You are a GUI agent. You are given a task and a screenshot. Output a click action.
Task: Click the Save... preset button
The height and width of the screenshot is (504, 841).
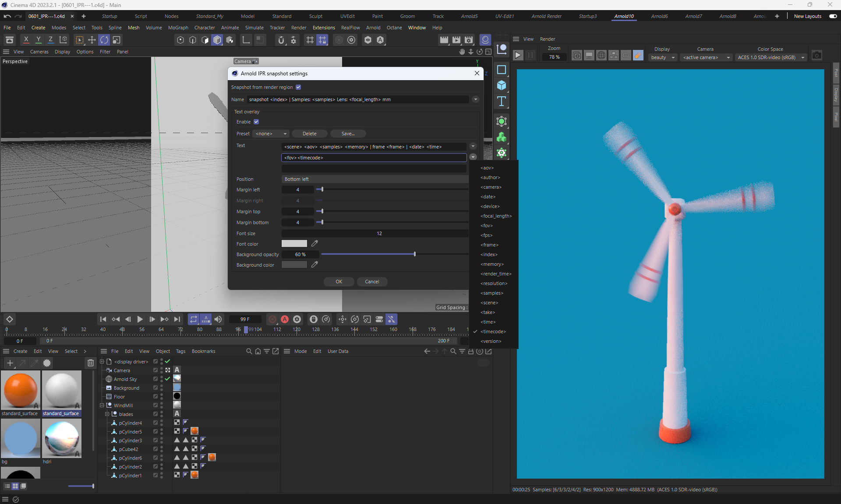(x=348, y=134)
